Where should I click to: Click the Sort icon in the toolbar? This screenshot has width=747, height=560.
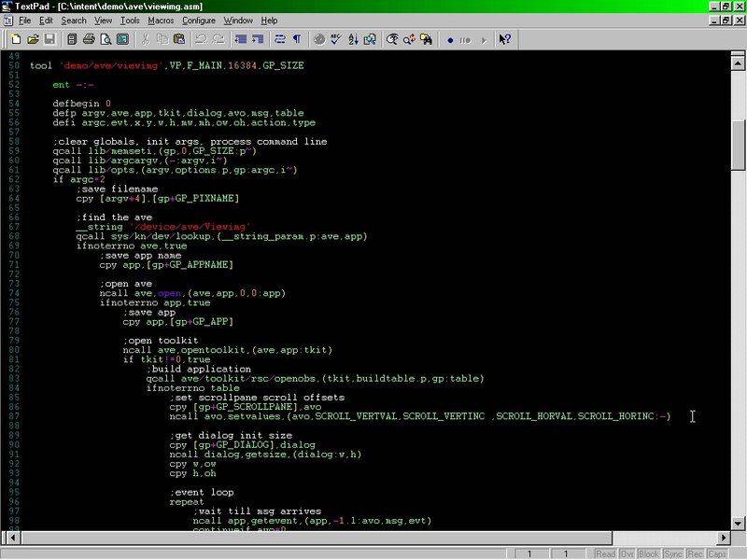click(x=353, y=39)
